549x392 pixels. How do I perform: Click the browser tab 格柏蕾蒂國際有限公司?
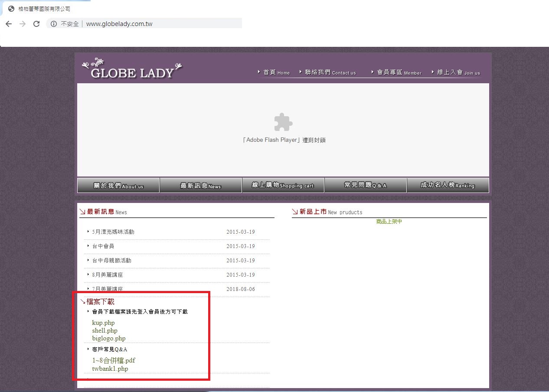point(44,9)
